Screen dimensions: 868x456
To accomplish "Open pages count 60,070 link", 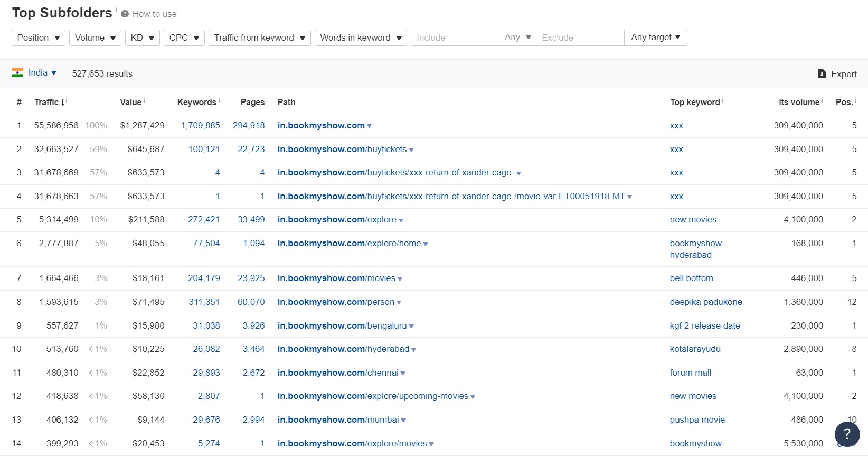I will click(251, 302).
